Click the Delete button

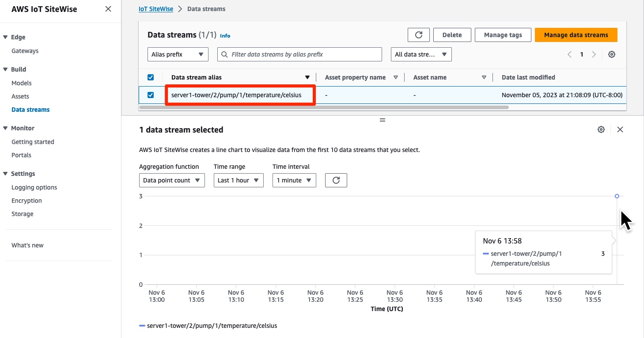pos(452,35)
